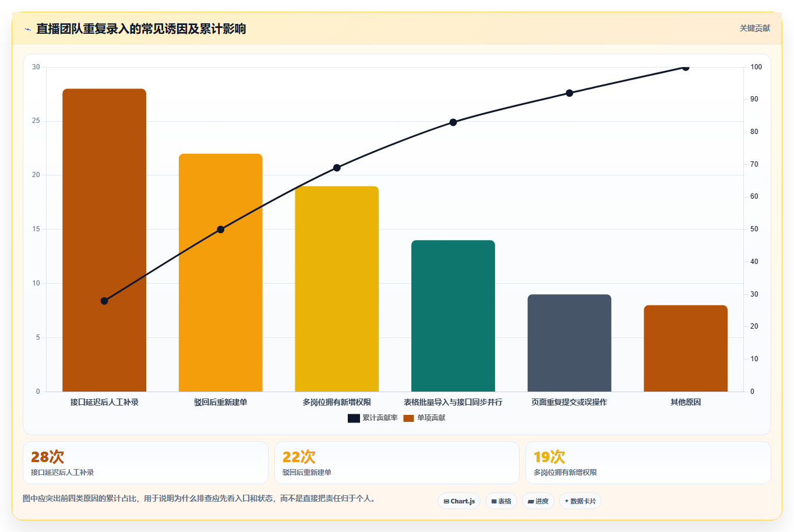The height and width of the screenshot is (532, 794).
Task: Click the right axis value 100
Action: (756, 67)
